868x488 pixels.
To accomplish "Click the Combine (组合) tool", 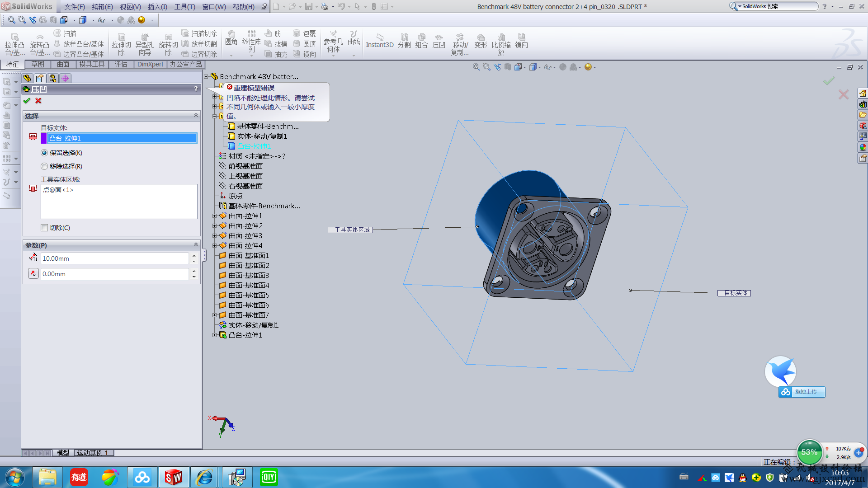I will (421, 41).
